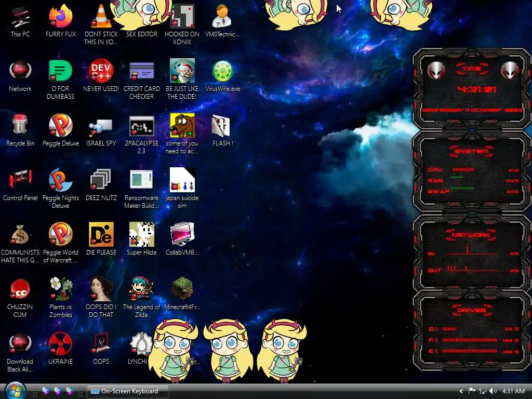Screen dimensions: 532x399
Task: Click C:\ drive bar in DRIVES widget
Action: point(449,329)
